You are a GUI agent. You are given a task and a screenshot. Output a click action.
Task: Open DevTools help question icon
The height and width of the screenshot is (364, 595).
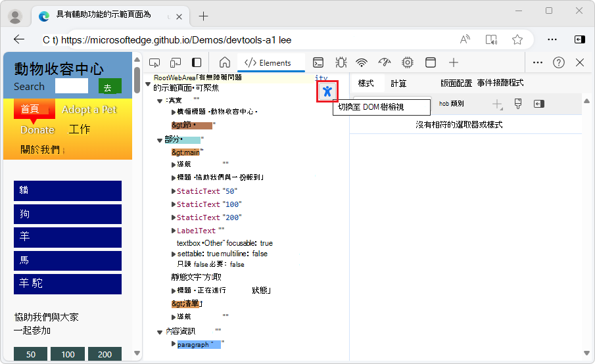coord(559,62)
